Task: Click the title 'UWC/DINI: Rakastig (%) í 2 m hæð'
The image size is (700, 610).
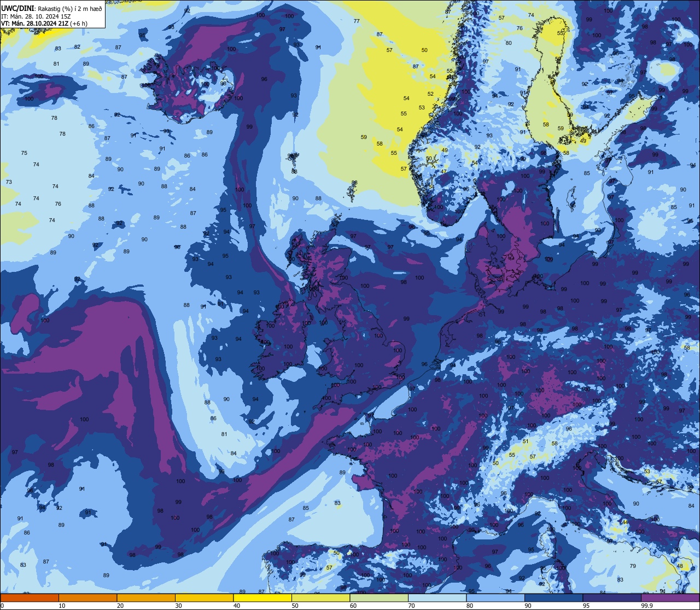Action: point(51,8)
